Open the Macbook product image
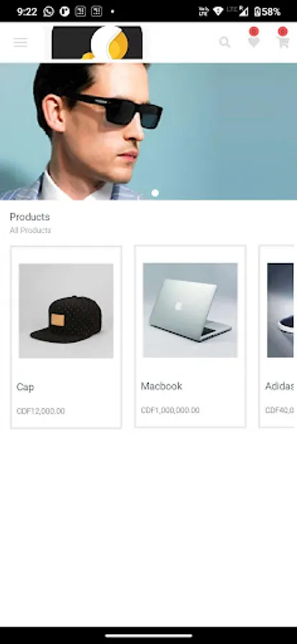The image size is (297, 644). (x=190, y=310)
